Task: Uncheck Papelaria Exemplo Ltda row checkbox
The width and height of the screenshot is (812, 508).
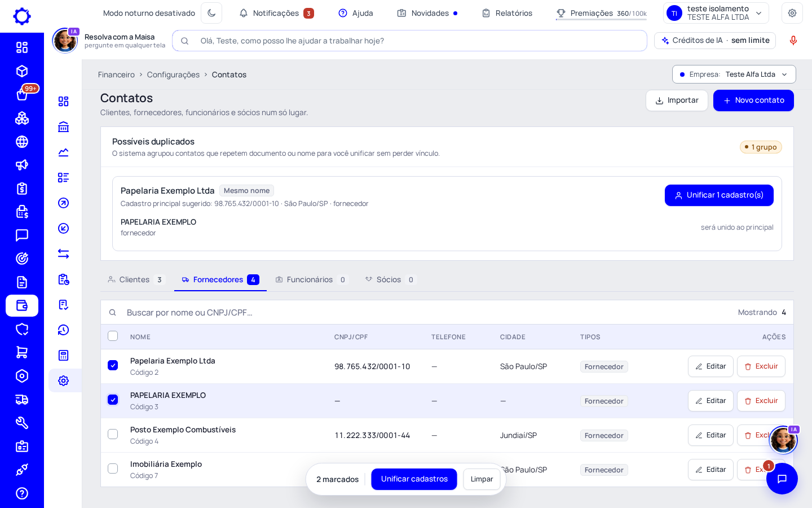Action: [x=113, y=365]
